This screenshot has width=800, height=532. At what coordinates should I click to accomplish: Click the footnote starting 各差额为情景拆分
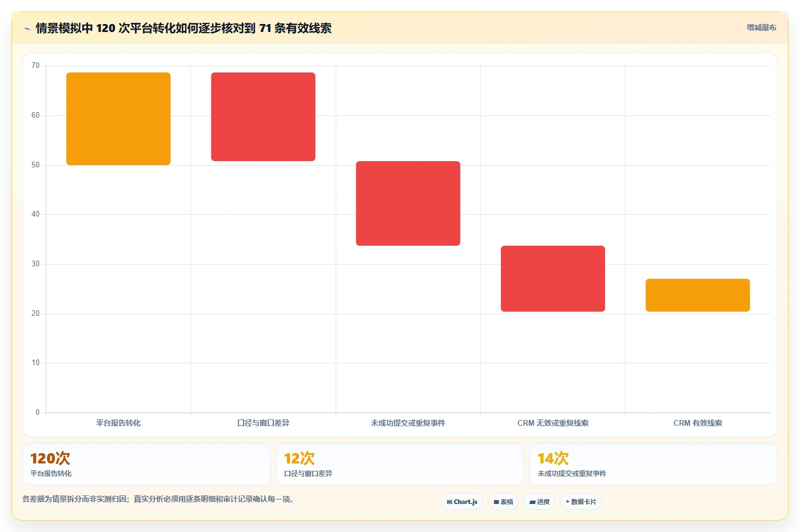point(158,499)
